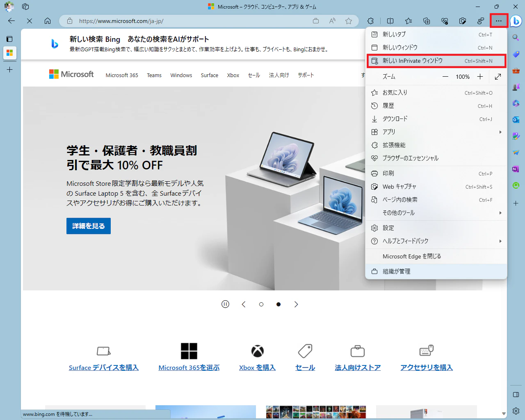Viewport: 525px width, 420px height.
Task: Open the Xbox nav link
Action: coord(233,75)
